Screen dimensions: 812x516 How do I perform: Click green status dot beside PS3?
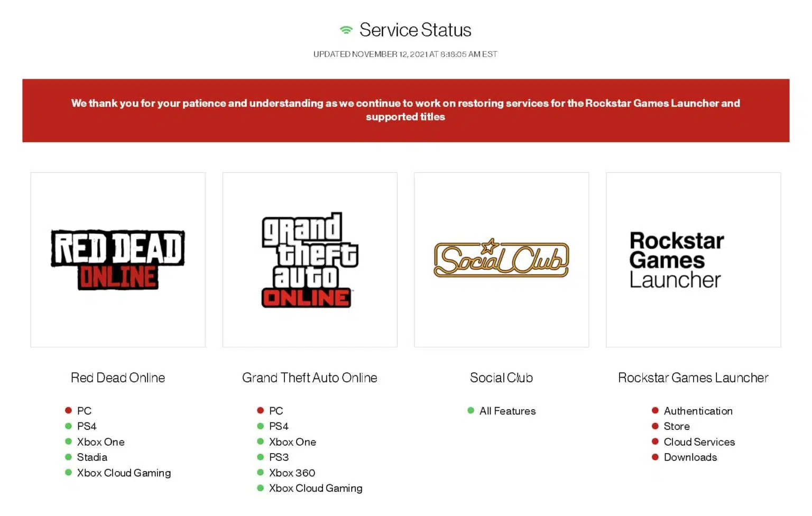(260, 457)
